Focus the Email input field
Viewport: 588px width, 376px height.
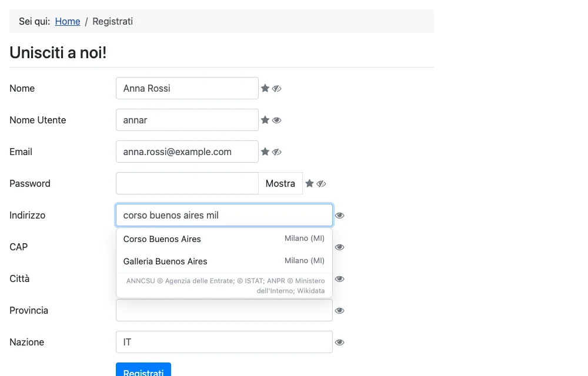coord(187,152)
